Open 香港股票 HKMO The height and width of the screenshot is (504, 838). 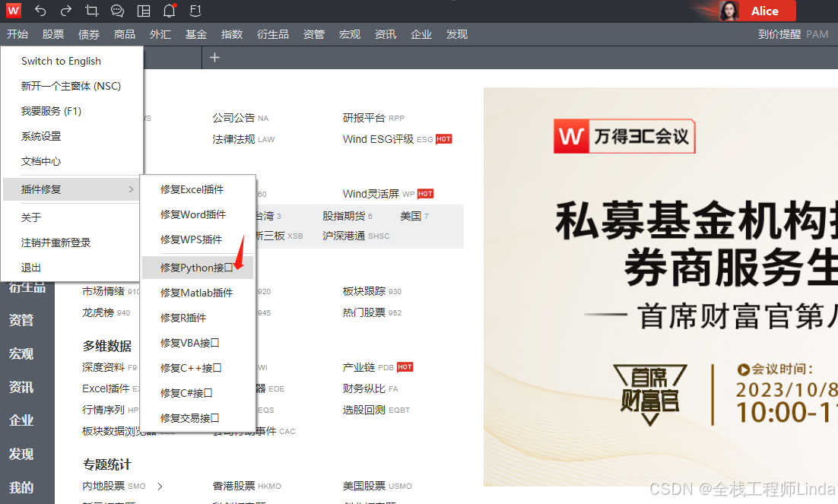pos(247,486)
